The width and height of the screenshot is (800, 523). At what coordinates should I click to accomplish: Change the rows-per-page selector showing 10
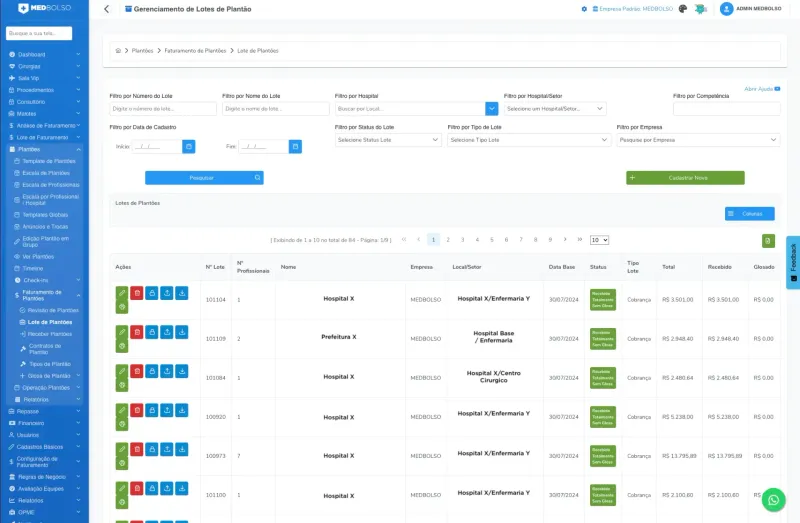[599, 240]
